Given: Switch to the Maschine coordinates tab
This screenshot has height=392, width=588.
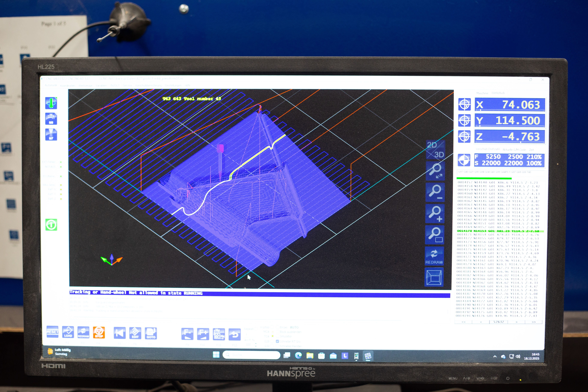Looking at the screenshot, I should click(x=482, y=93).
